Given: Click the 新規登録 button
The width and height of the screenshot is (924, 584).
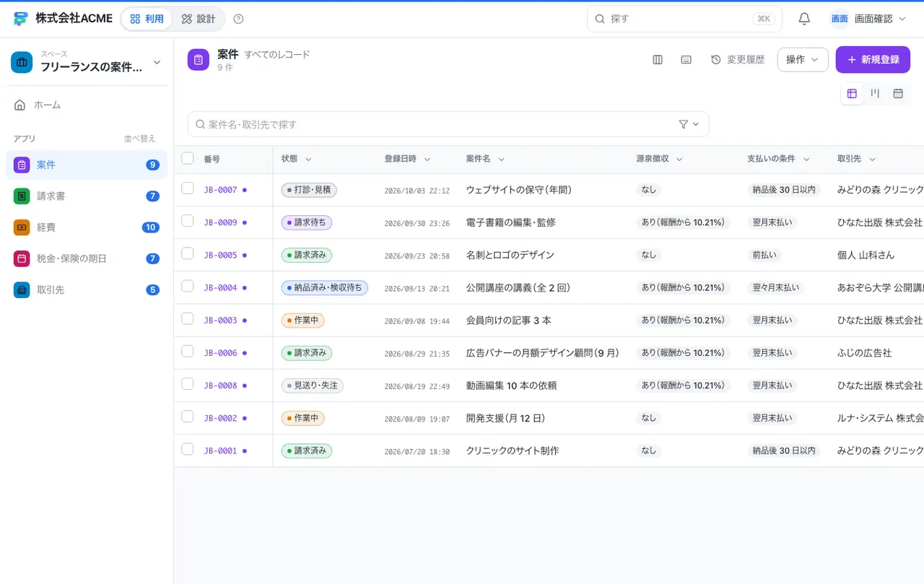Looking at the screenshot, I should [x=873, y=60].
